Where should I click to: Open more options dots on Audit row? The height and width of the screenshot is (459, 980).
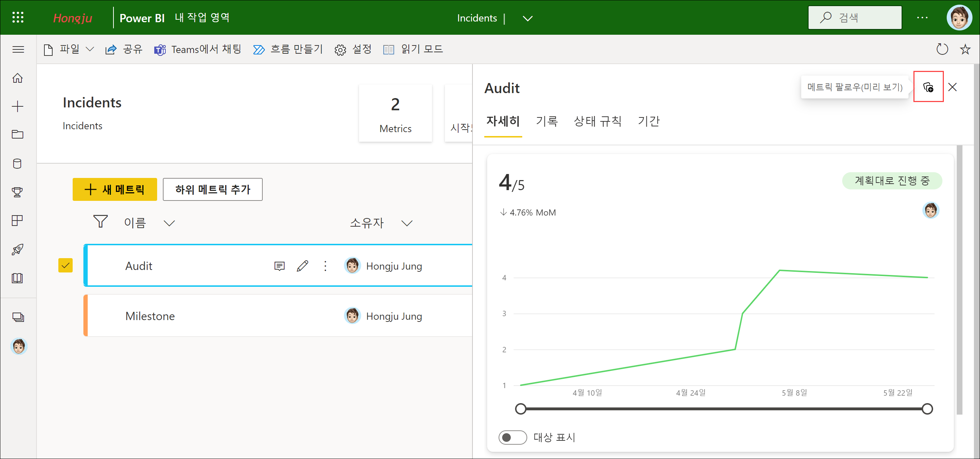(x=325, y=266)
